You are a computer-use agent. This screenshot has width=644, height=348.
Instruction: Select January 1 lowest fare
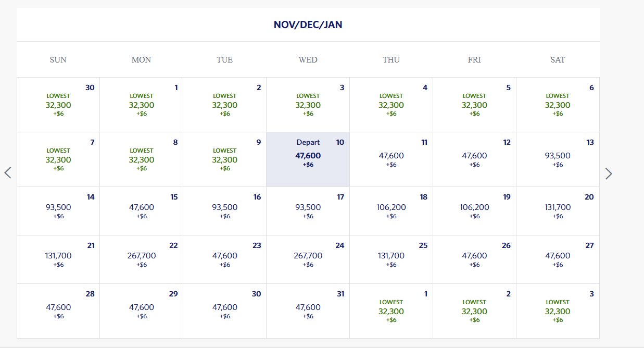pyautogui.click(x=392, y=311)
